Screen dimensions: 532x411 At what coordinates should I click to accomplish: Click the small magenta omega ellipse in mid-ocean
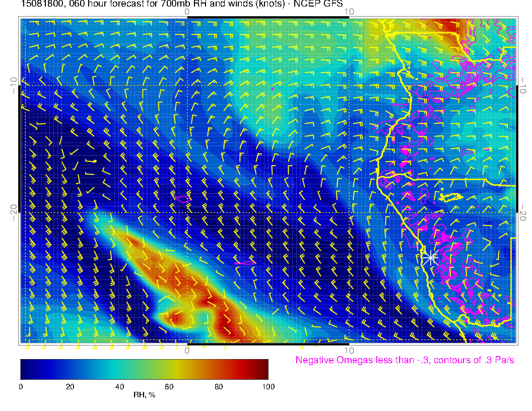(245, 262)
